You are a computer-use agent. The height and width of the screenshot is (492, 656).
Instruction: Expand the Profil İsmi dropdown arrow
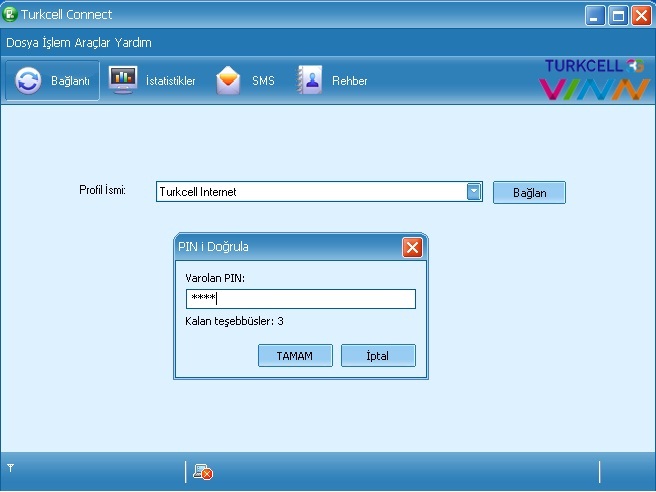coord(474,192)
